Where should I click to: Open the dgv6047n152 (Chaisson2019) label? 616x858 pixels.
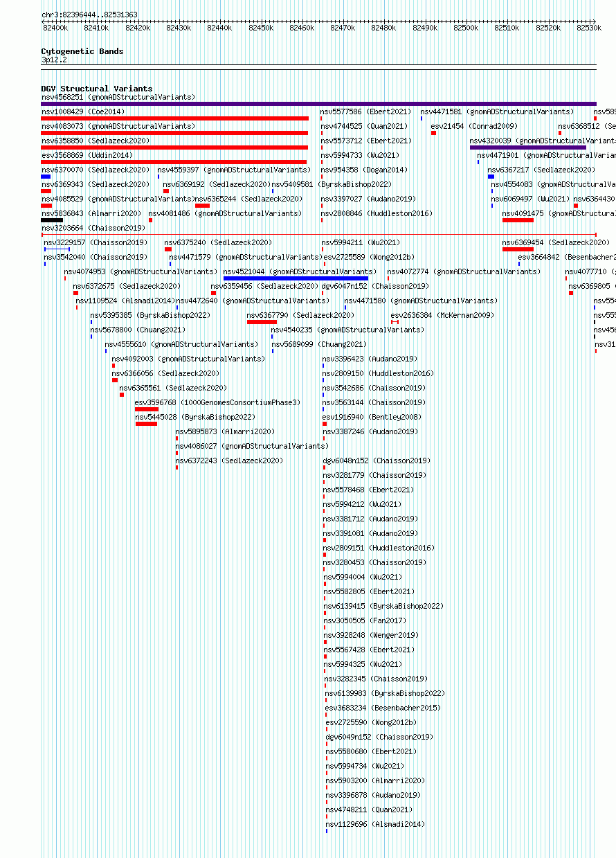coord(375,286)
